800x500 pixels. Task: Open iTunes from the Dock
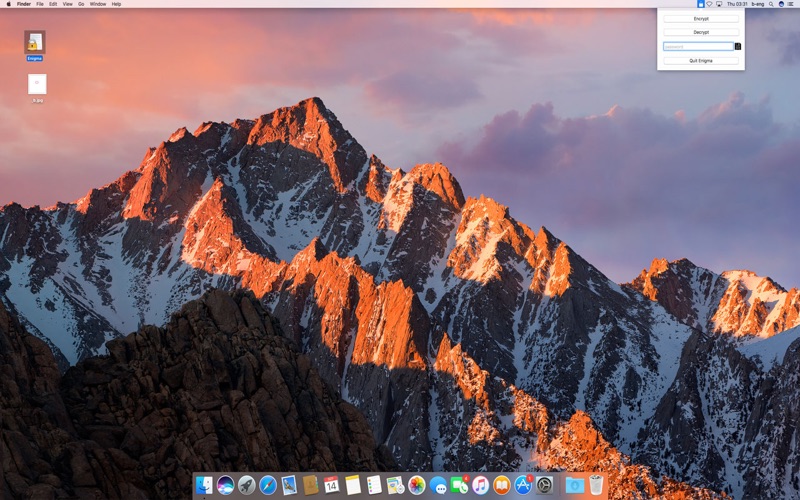pos(480,485)
